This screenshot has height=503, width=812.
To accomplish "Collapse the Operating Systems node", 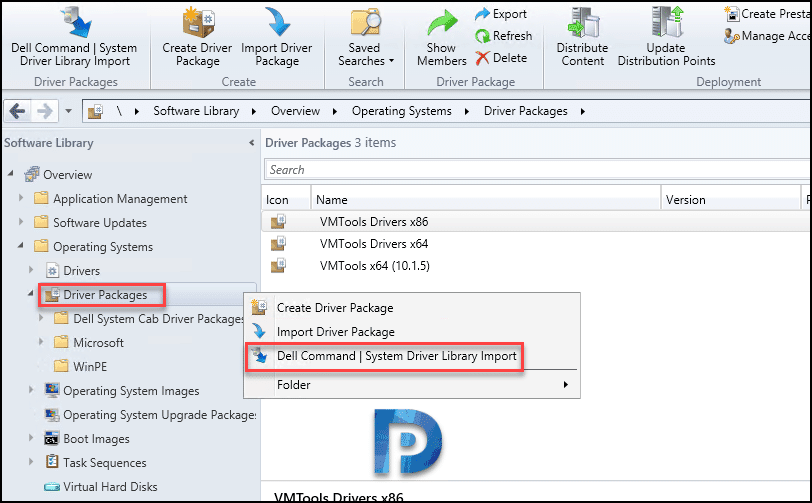I will [21, 245].
